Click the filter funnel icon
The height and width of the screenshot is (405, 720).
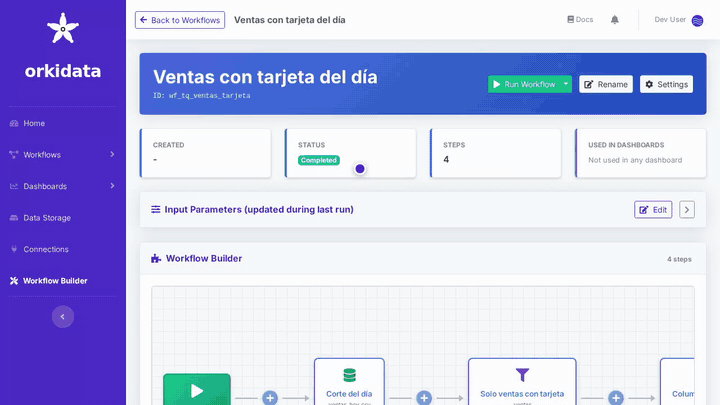523,375
